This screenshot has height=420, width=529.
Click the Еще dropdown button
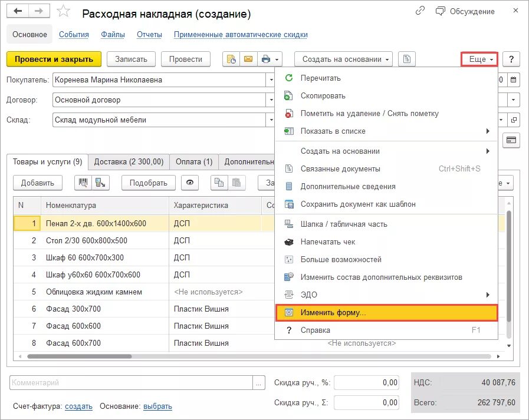479,59
